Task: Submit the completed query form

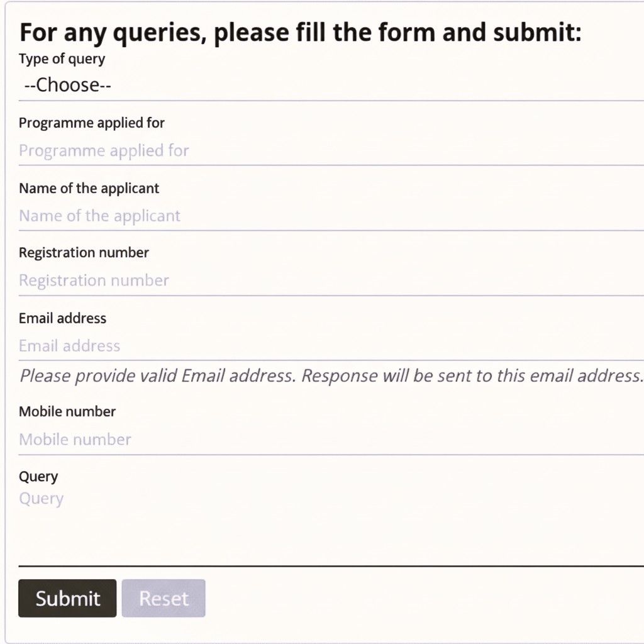Action: (x=67, y=598)
